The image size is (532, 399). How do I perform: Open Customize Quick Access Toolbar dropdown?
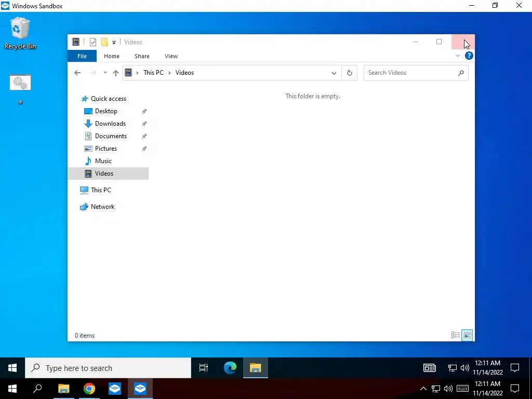click(x=114, y=43)
